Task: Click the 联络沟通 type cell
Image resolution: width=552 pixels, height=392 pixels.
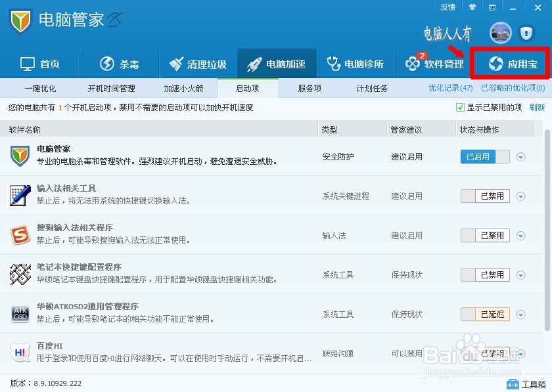Action: pyautogui.click(x=338, y=354)
